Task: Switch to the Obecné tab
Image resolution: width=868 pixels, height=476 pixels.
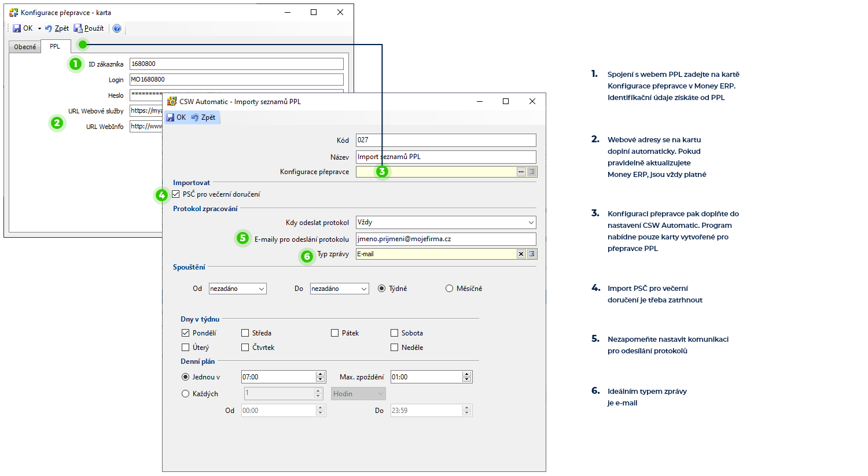Action: (25, 47)
